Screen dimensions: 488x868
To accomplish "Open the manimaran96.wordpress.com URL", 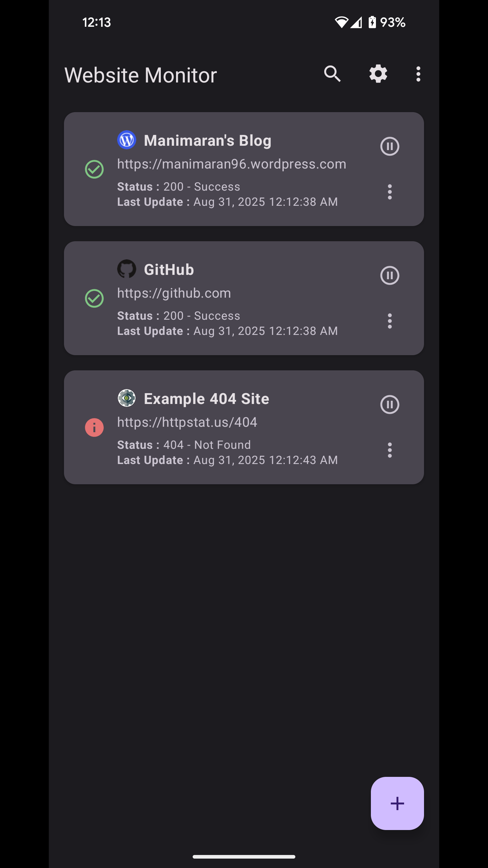I will [x=231, y=164].
